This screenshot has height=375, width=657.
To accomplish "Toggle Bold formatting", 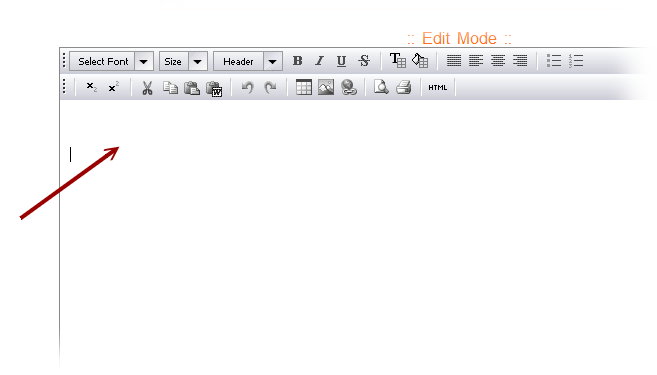I will 297,61.
